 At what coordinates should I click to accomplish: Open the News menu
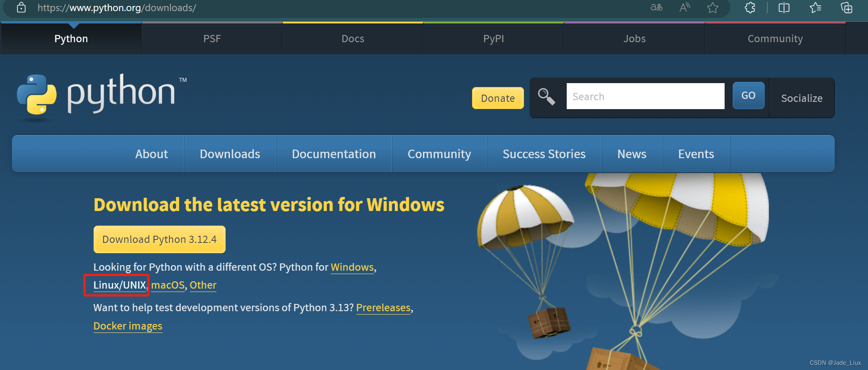[632, 154]
